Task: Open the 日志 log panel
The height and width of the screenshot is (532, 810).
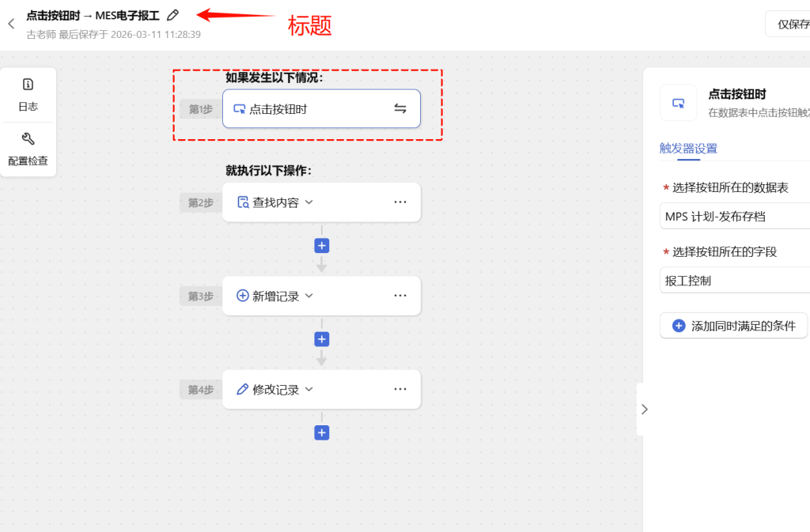Action: coord(28,95)
